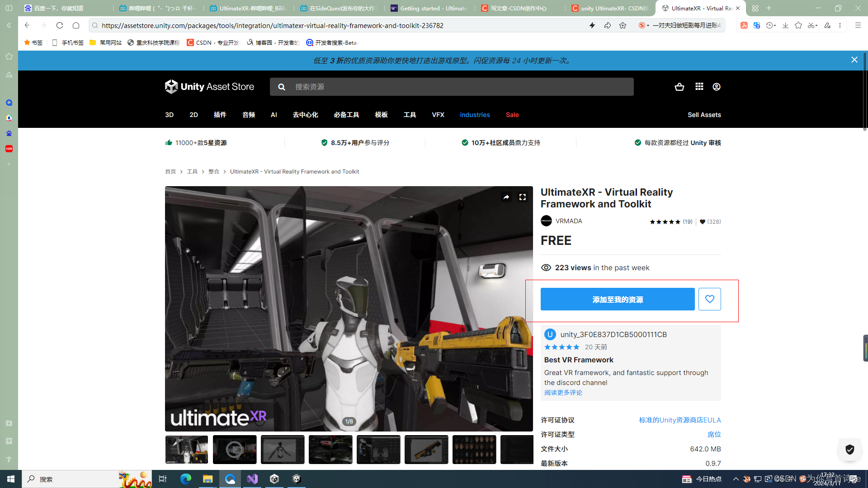
Task: Open the 工具 navigation menu
Action: pyautogui.click(x=410, y=115)
